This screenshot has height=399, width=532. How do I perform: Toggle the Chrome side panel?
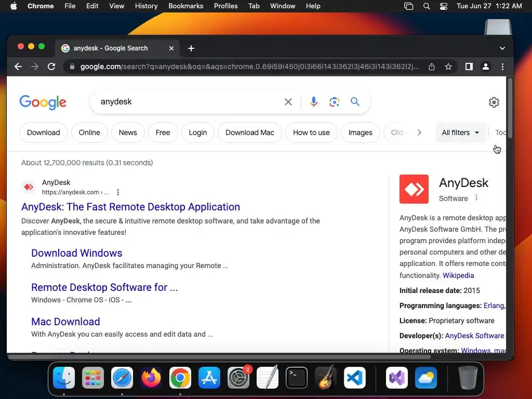[469, 66]
